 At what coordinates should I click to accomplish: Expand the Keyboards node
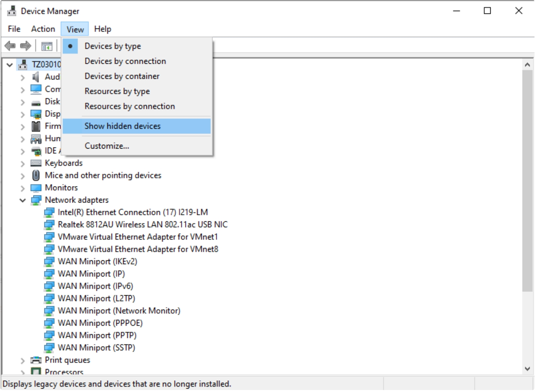(x=23, y=164)
